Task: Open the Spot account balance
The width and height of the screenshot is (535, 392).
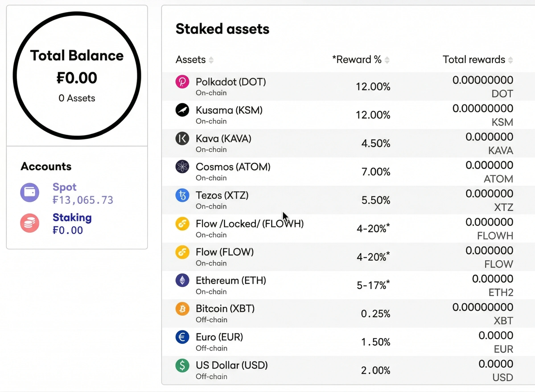Action: coord(82,200)
